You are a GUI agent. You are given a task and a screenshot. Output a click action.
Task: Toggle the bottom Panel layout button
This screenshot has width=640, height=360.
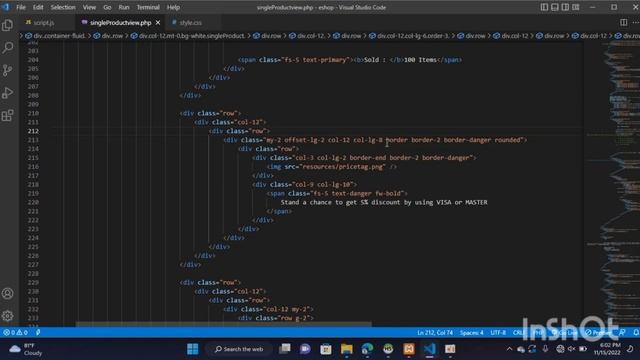tap(555, 7)
